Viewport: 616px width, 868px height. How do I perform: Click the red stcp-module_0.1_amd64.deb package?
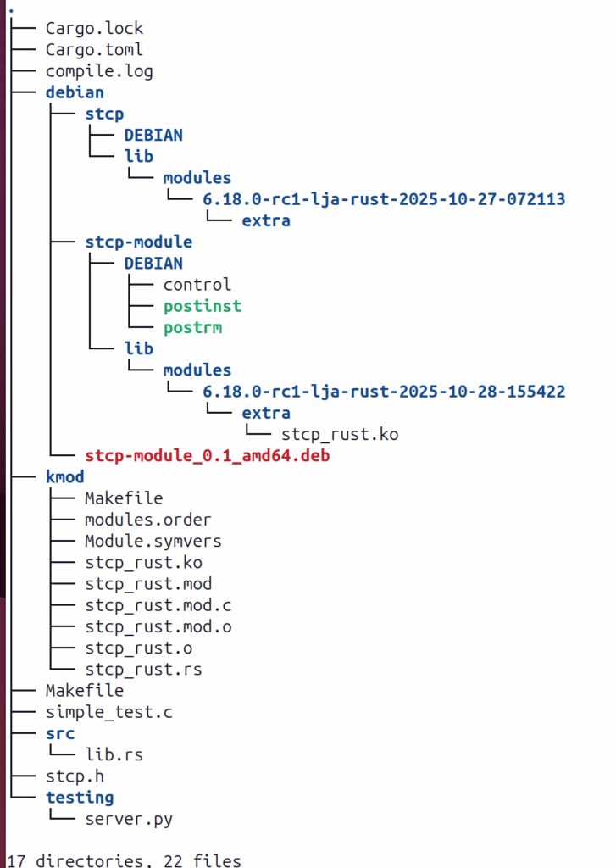(207, 456)
